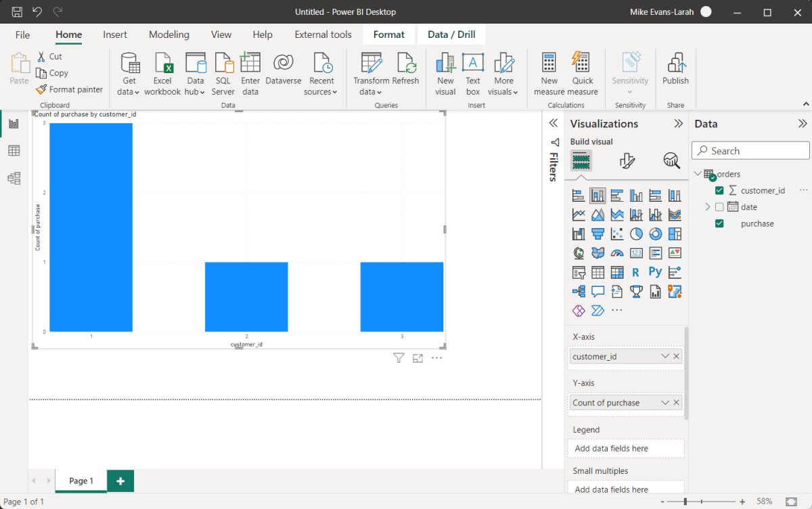The width and height of the screenshot is (812, 509).
Task: Click zoom in plus button
Action: [x=742, y=502]
